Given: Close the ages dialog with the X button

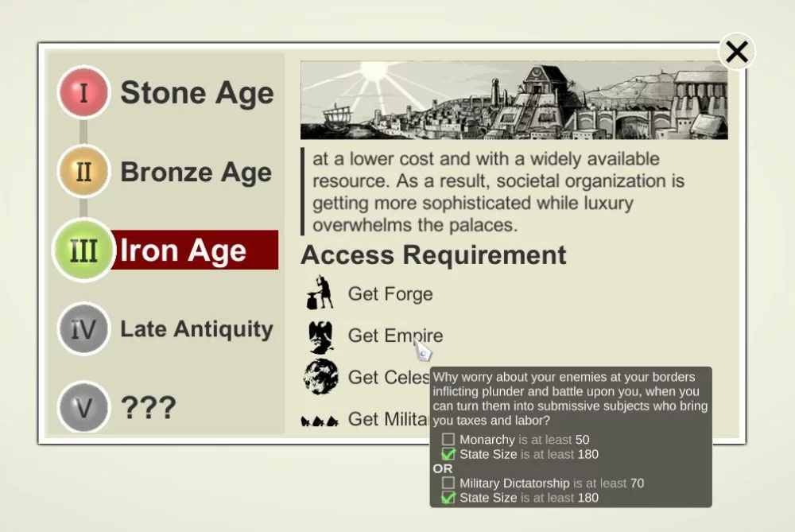Looking at the screenshot, I should pyautogui.click(x=737, y=52).
